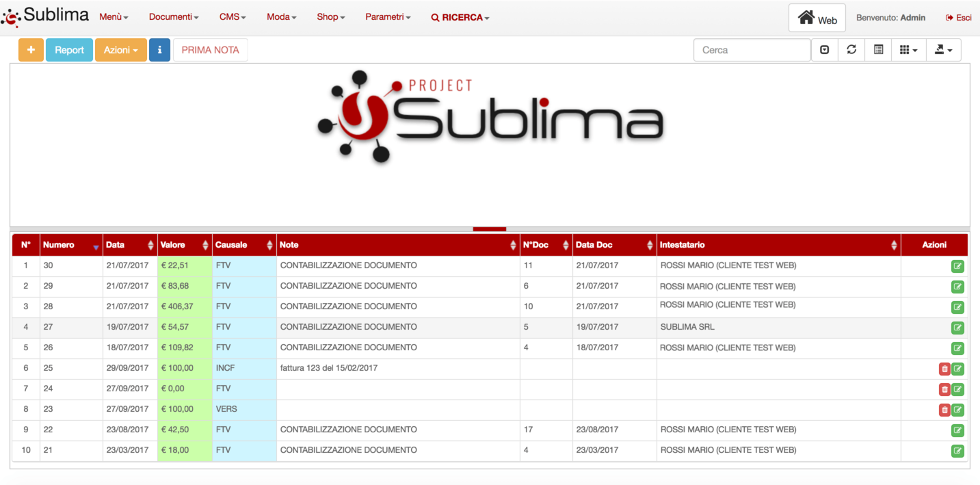Open the Moda menu
The height and width of the screenshot is (485, 980).
[x=281, y=17]
